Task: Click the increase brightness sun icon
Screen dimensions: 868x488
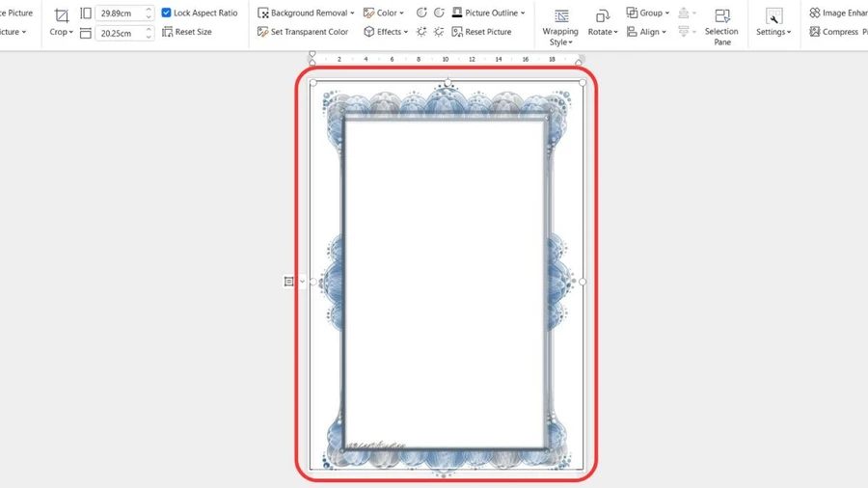Action: (421, 32)
